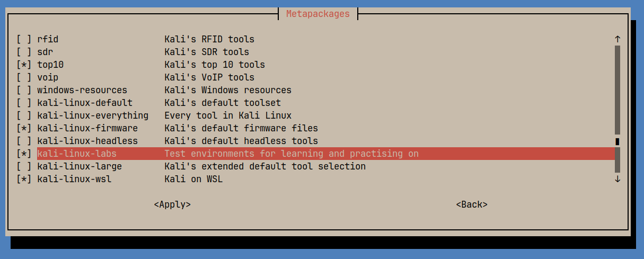This screenshot has height=259, width=644.
Task: Click the Apply button
Action: coord(172,204)
